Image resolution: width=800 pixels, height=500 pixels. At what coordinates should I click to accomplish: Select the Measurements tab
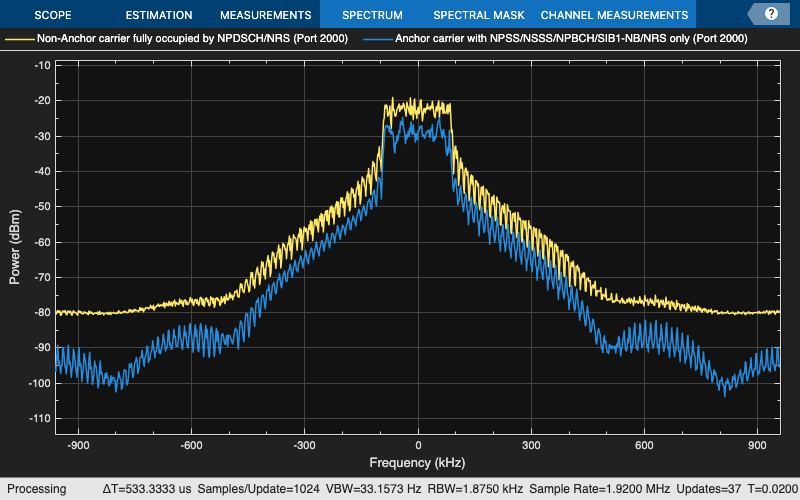click(x=265, y=15)
